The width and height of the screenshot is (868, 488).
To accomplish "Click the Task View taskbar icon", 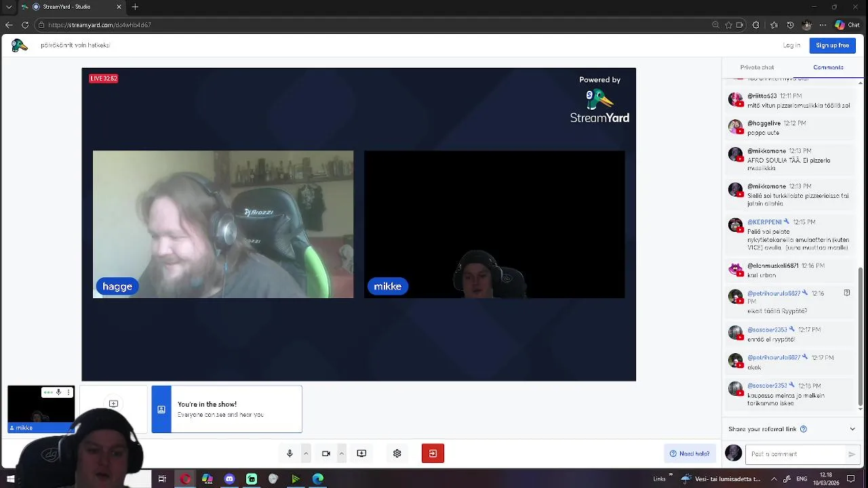I will click(x=162, y=479).
